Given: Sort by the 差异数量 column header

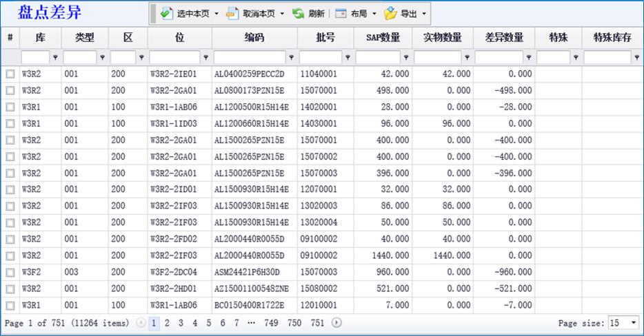Looking at the screenshot, I should (x=503, y=37).
